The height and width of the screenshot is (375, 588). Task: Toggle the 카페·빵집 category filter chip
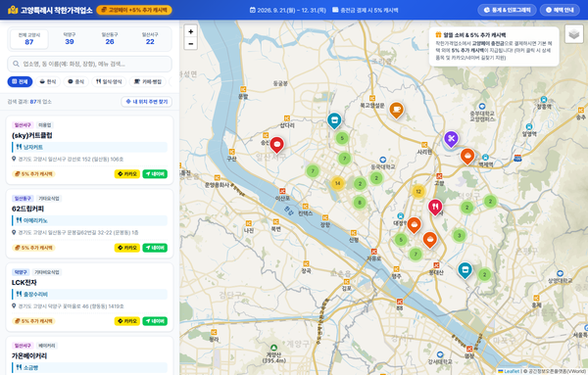click(x=148, y=81)
